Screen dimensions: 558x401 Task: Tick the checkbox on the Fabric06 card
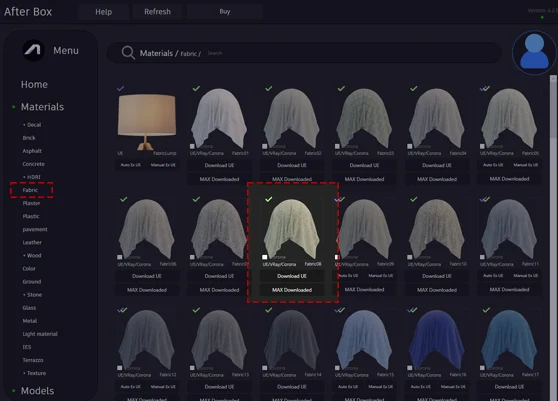coord(120,257)
